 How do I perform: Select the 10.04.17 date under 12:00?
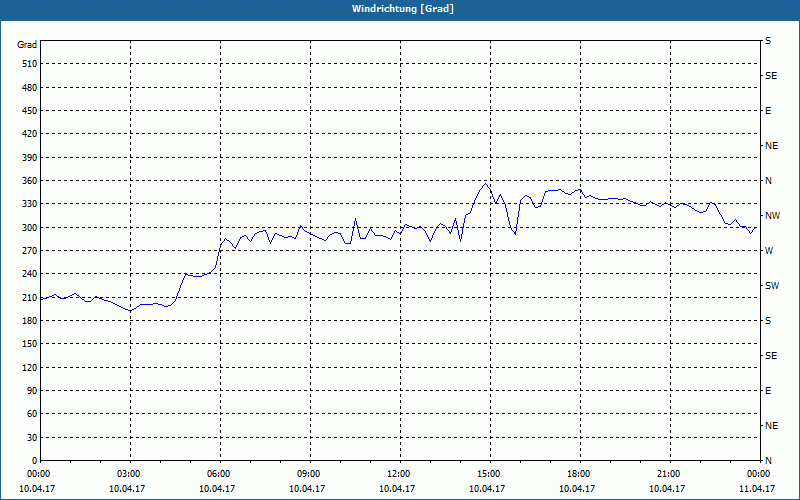(397, 489)
